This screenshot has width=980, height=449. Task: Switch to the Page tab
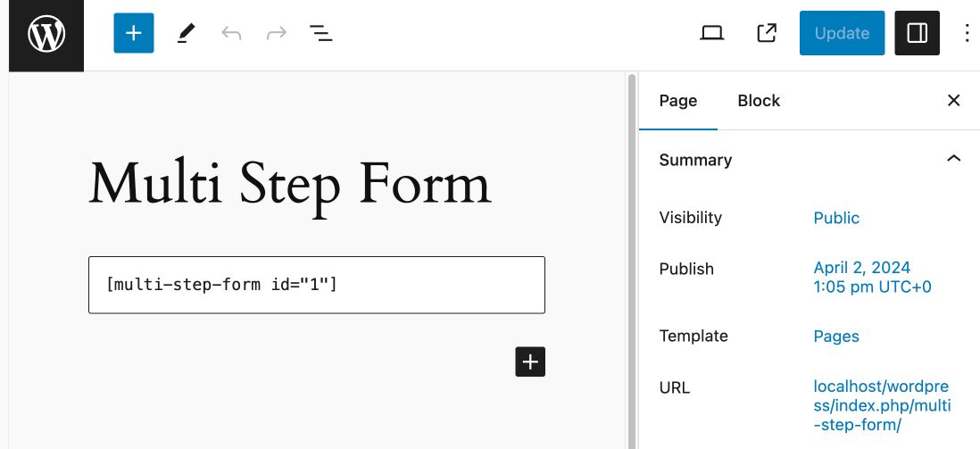678,101
